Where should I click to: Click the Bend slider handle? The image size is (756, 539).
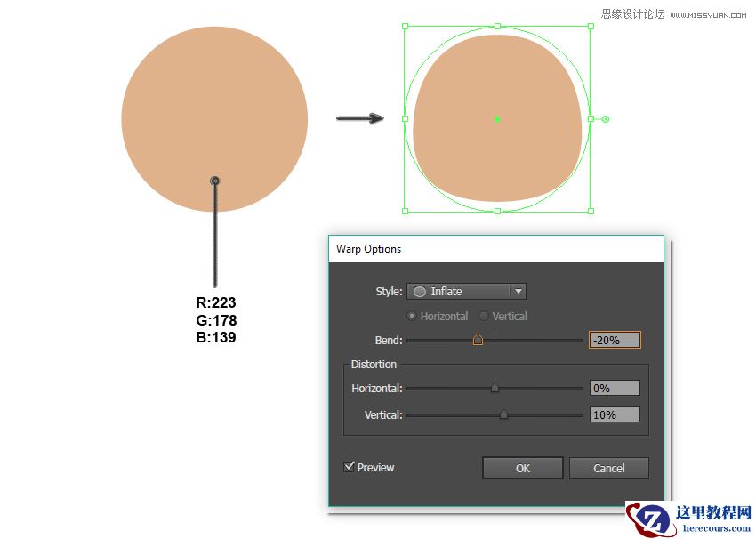coord(478,340)
